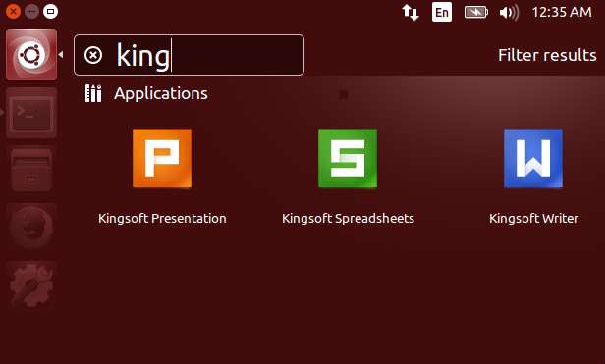Click the Kingsoft Spreadsheets text label

point(348,219)
